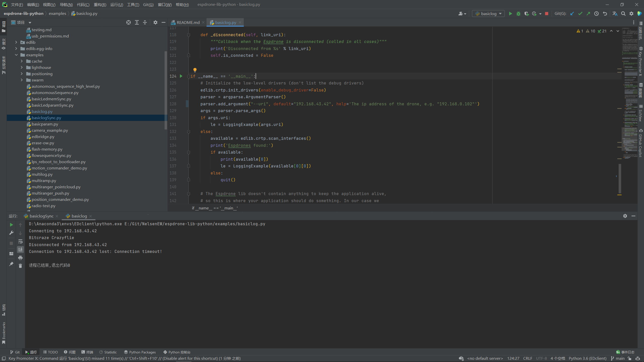Click the trash icon to clear console output
Screen dimensions: 644x362
pyautogui.click(x=20, y=266)
